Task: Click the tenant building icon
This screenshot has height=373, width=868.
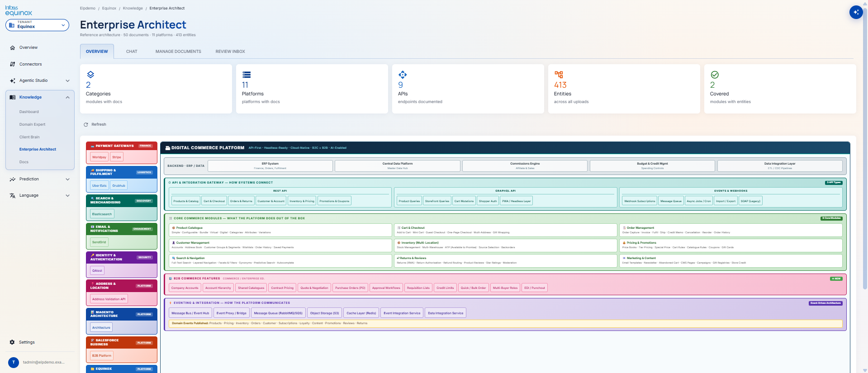Action: tap(12, 25)
